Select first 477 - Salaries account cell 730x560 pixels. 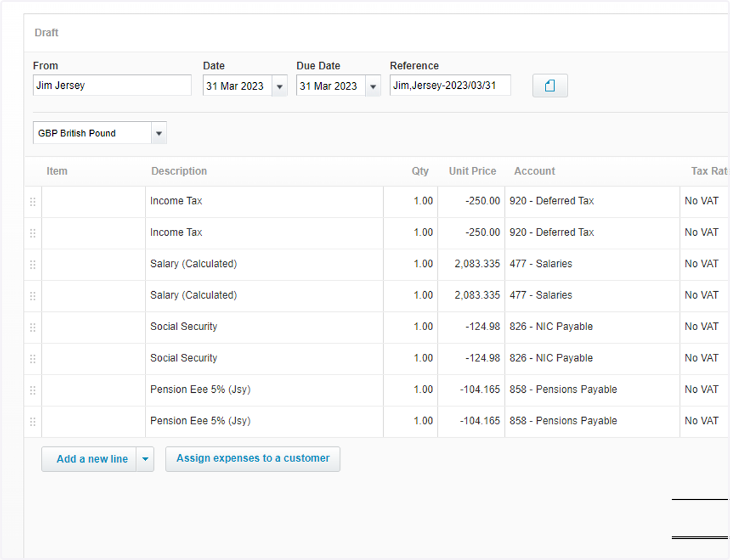point(592,264)
